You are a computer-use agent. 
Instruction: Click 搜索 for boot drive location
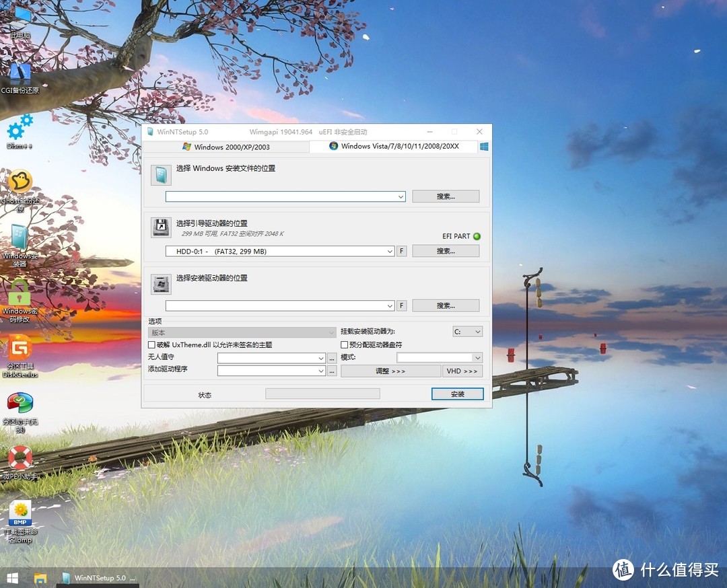446,251
